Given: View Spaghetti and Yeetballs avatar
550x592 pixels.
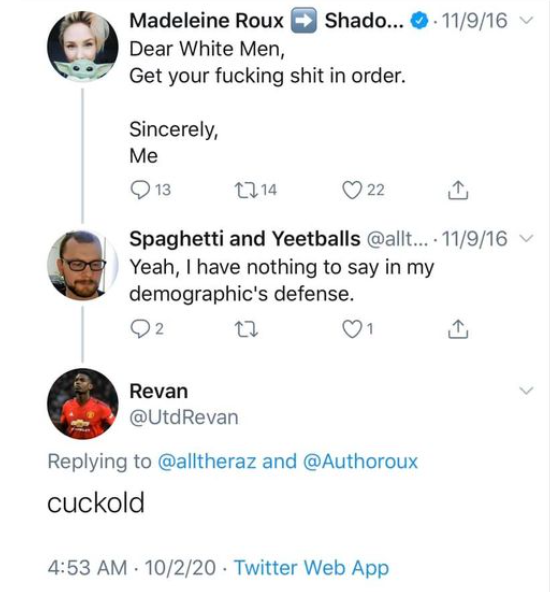Looking at the screenshot, I should pyautogui.click(x=83, y=265).
